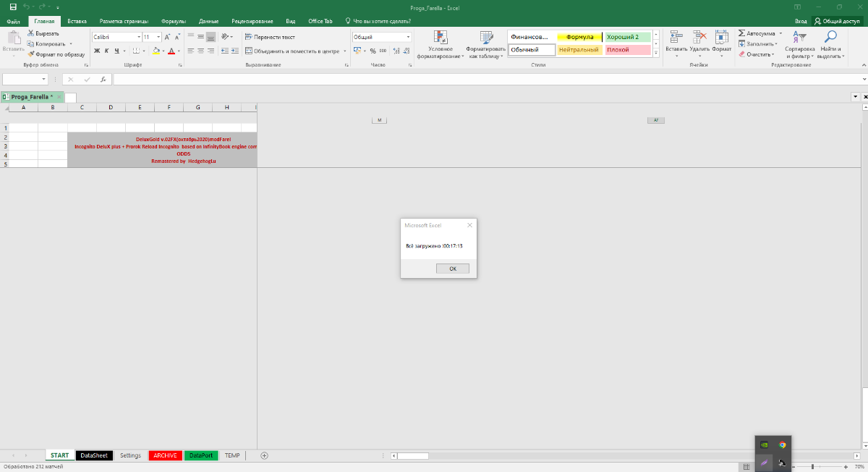Switch to the ARCHIVE sheet tab
The height and width of the screenshot is (472, 868).
165,455
